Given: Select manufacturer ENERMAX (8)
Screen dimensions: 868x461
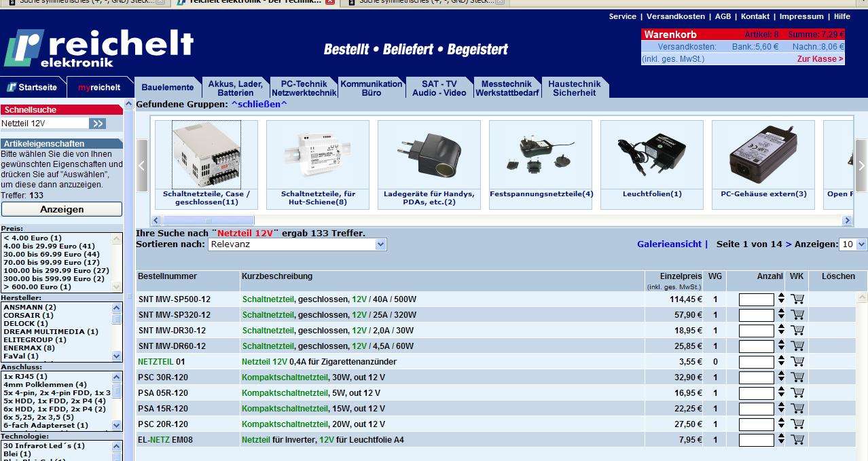Looking at the screenshot, I should click(29, 348).
